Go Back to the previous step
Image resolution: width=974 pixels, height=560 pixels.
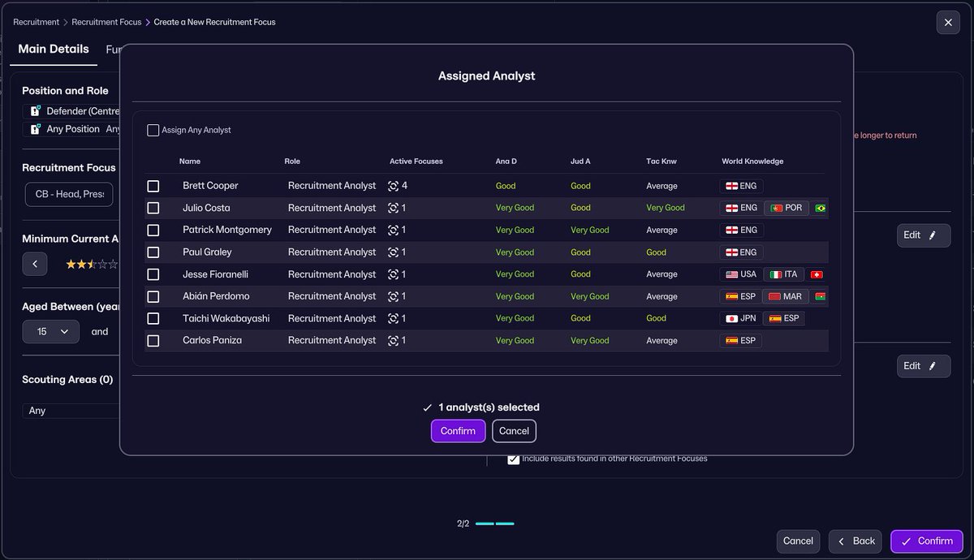(855, 541)
